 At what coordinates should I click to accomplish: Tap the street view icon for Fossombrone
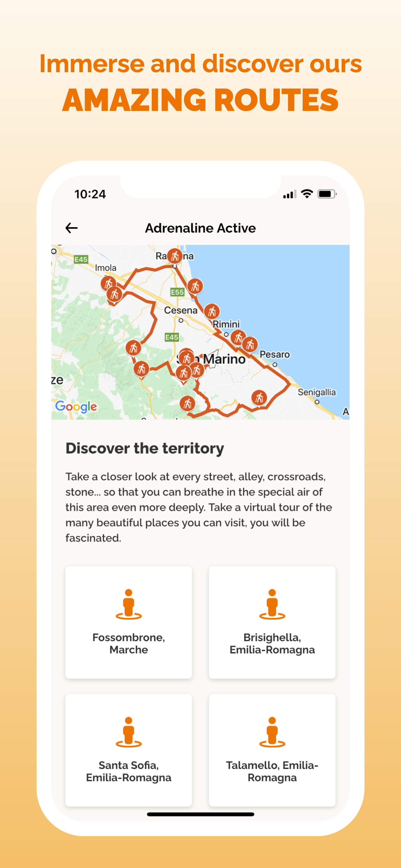(x=129, y=604)
